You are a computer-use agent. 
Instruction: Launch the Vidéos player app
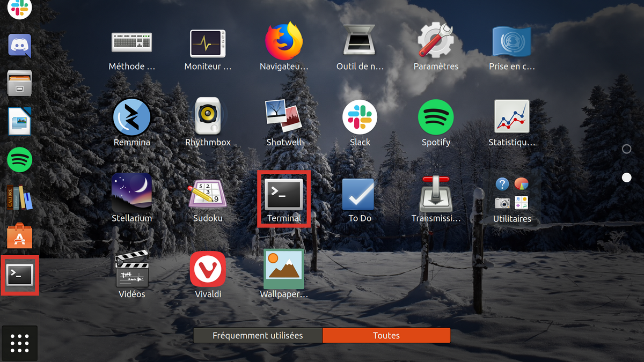(x=132, y=270)
